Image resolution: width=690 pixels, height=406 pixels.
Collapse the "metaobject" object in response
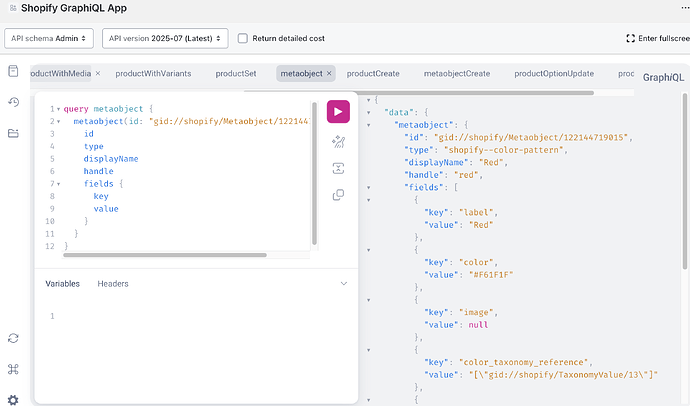coord(369,125)
